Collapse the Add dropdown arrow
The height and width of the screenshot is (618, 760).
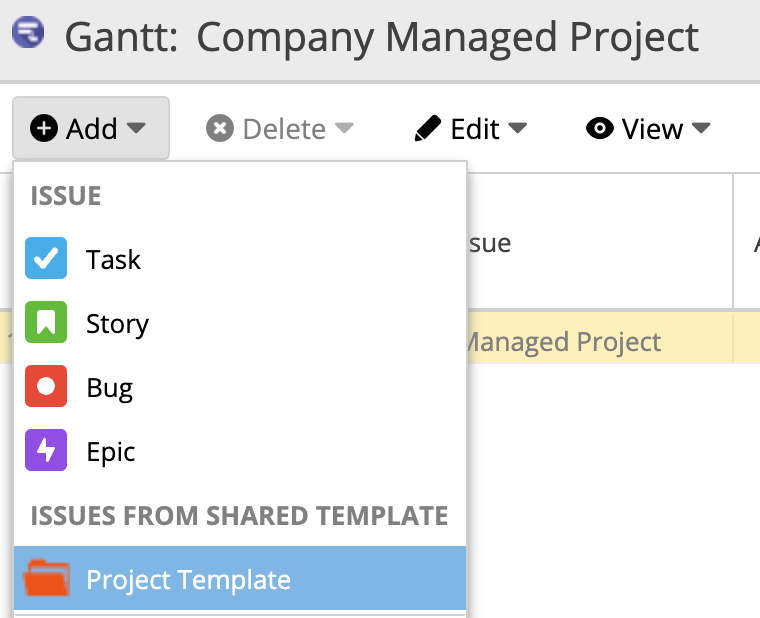point(137,129)
